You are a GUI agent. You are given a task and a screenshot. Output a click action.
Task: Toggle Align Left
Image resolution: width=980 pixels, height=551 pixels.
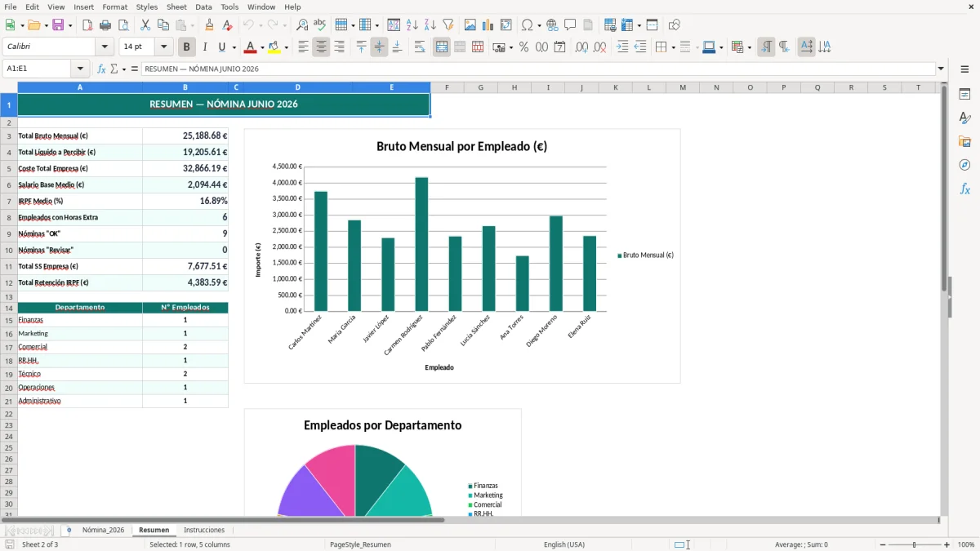304,47
